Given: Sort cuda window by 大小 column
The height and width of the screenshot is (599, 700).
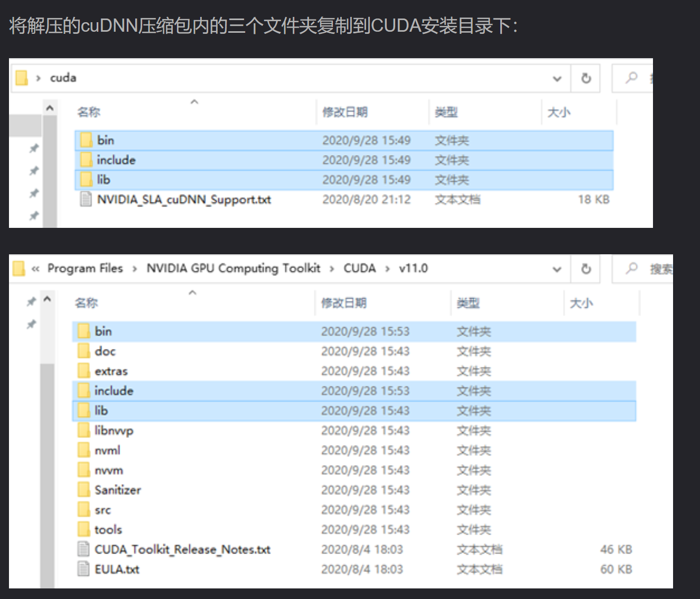Looking at the screenshot, I should 559,112.
